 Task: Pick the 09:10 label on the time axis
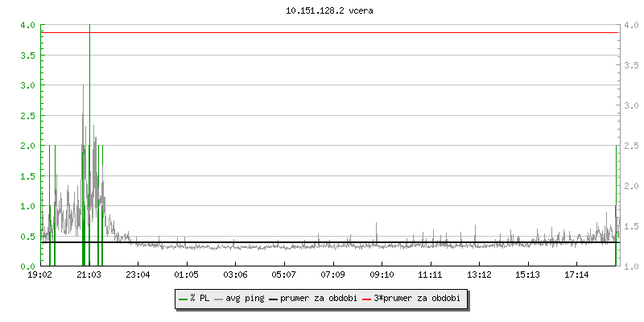pyautogui.click(x=381, y=275)
